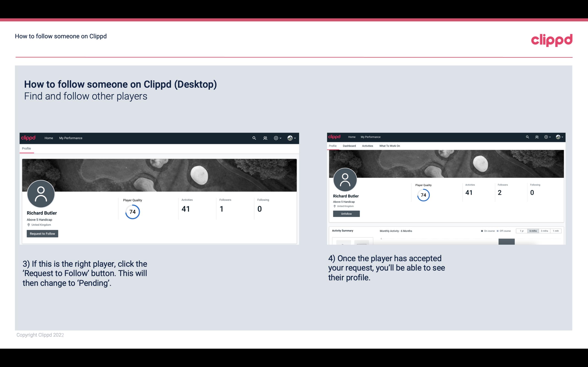The height and width of the screenshot is (367, 588).
Task: Select the 'What To Work On' tab
Action: (389, 146)
